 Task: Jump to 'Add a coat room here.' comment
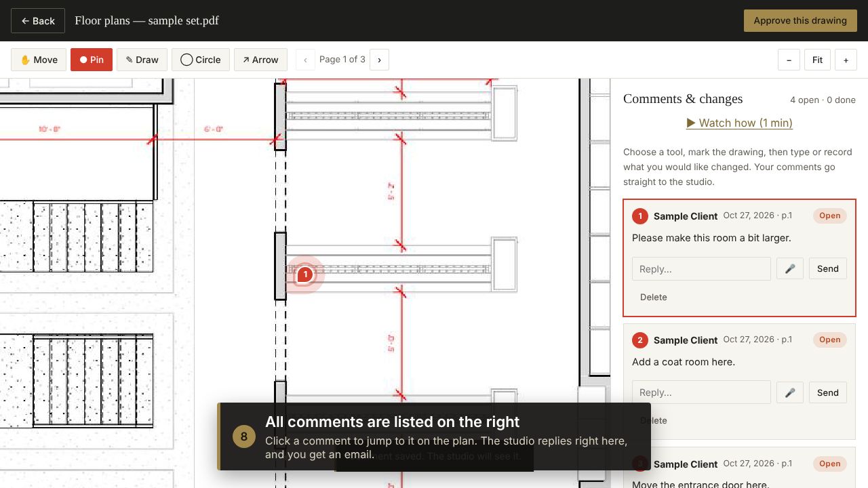click(x=684, y=362)
